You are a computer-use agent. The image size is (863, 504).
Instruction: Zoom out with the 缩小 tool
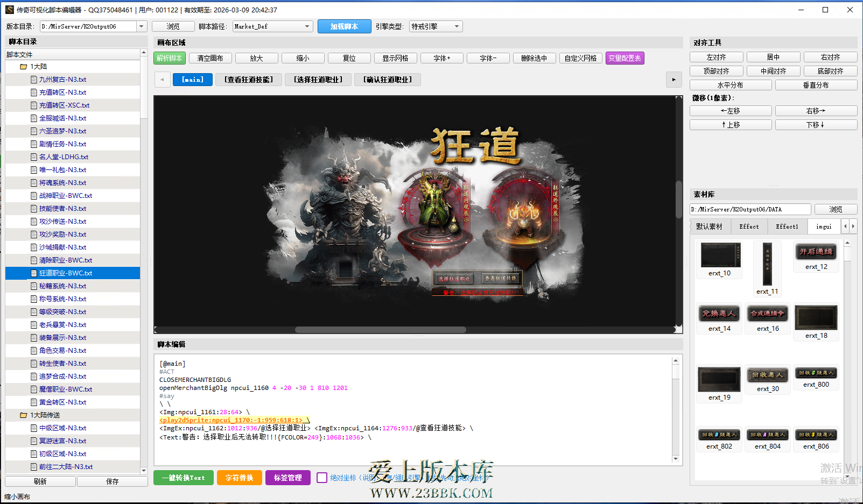[303, 58]
